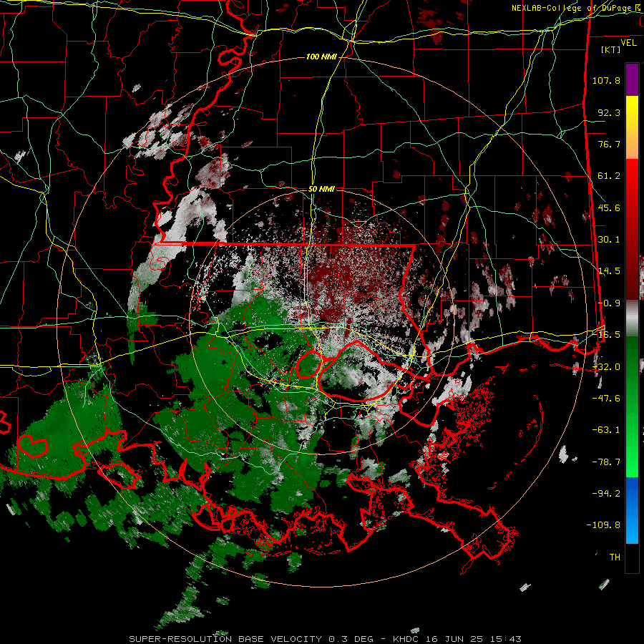Click the 100 NMI range ring label
The width and height of the screenshot is (644, 644).
(321, 57)
